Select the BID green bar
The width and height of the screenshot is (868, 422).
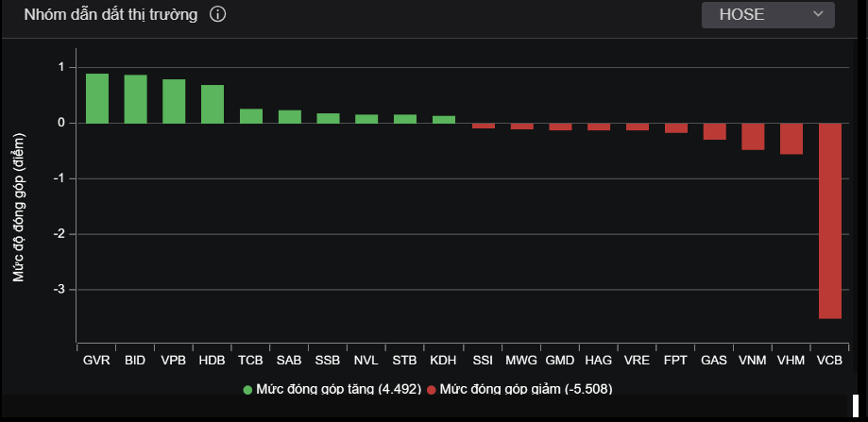[x=136, y=99]
